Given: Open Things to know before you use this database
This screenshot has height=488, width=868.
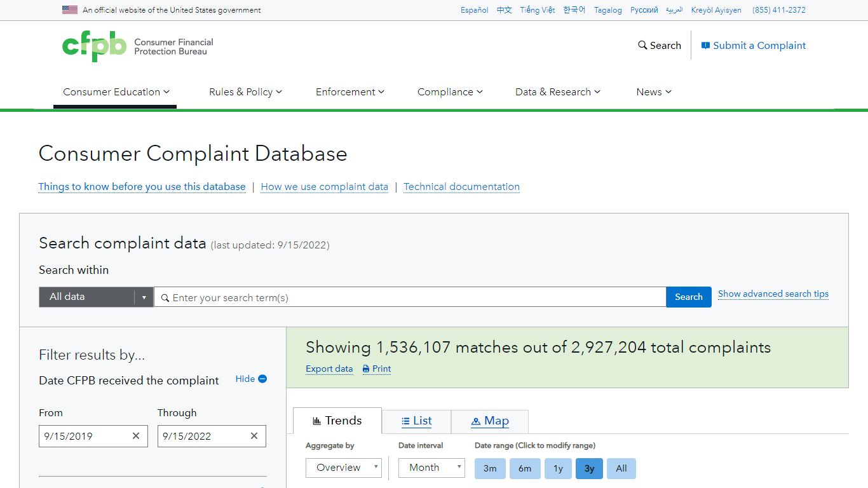Looking at the screenshot, I should pos(142,187).
